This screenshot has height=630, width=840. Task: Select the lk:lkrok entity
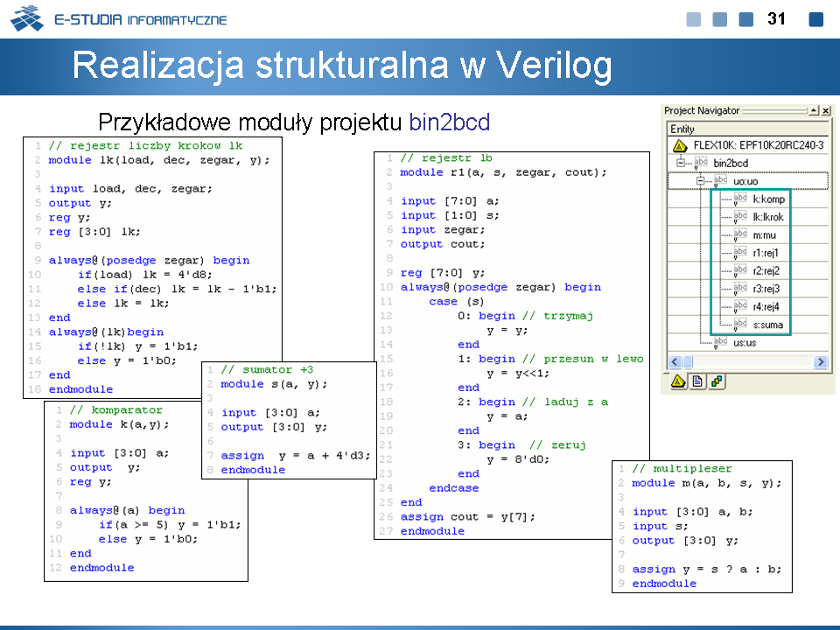coord(768,217)
